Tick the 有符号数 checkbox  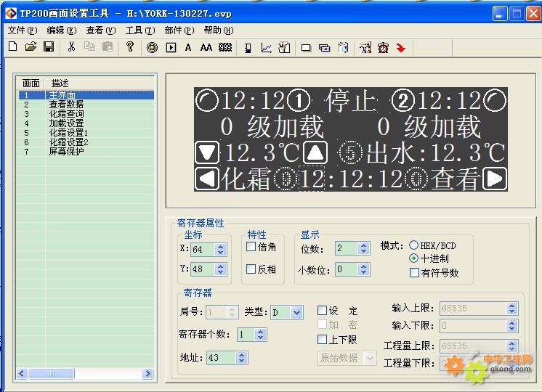tap(414, 272)
